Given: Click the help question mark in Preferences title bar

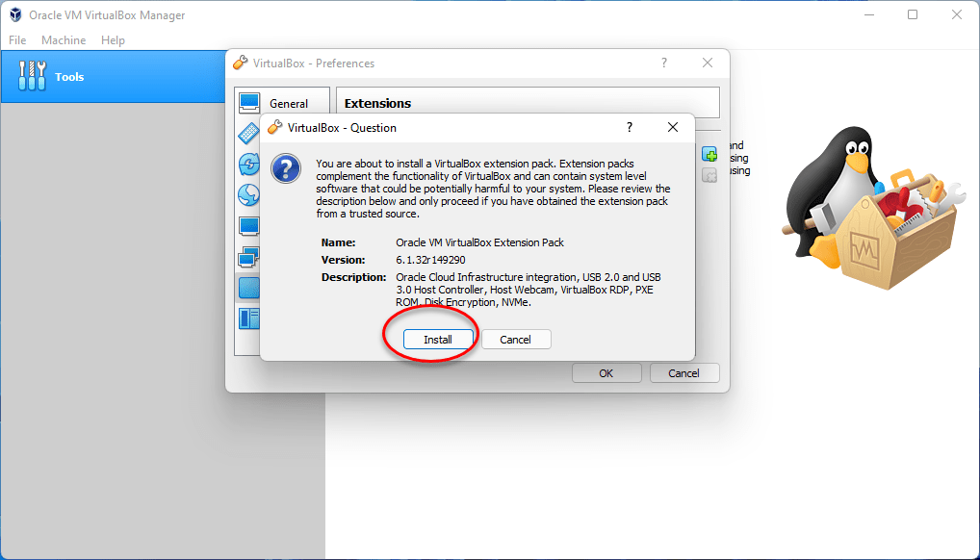Looking at the screenshot, I should coord(663,64).
